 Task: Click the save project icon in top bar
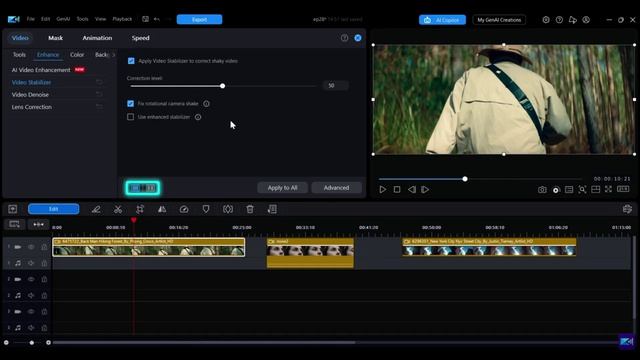[145, 19]
